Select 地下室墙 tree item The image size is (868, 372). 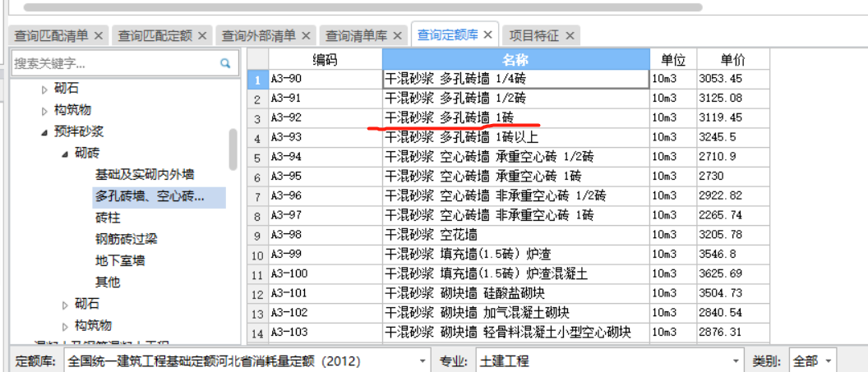click(120, 260)
